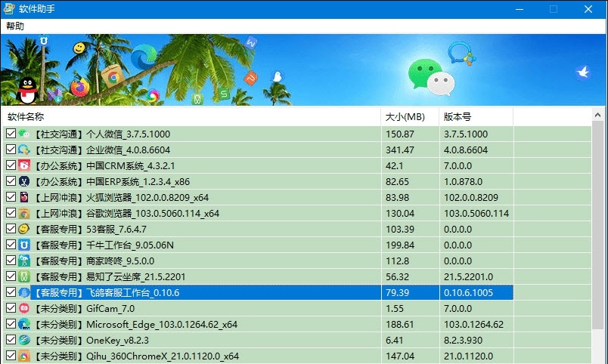Click the 53客服 smiley row icon
The height and width of the screenshot is (364, 608).
(x=24, y=230)
